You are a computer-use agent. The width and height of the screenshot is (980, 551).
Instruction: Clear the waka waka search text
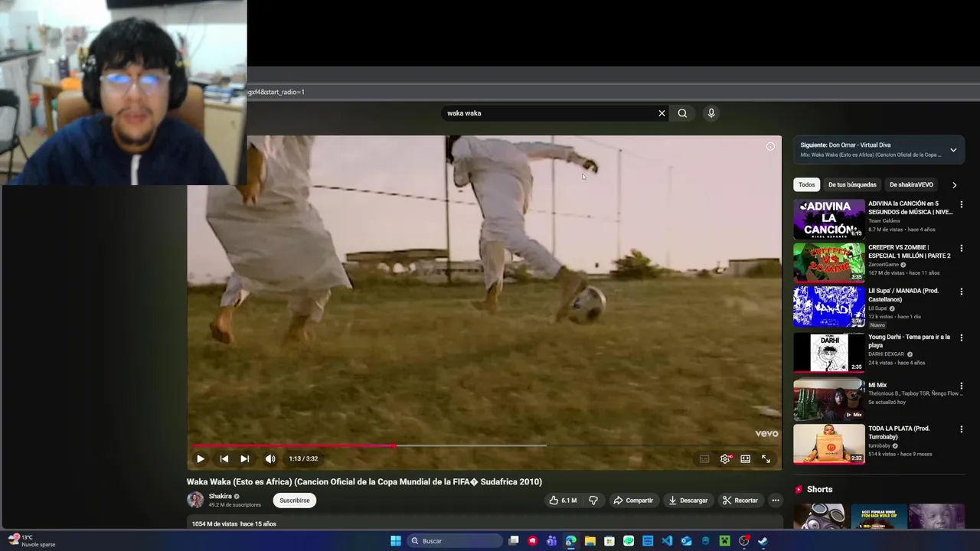tap(661, 113)
